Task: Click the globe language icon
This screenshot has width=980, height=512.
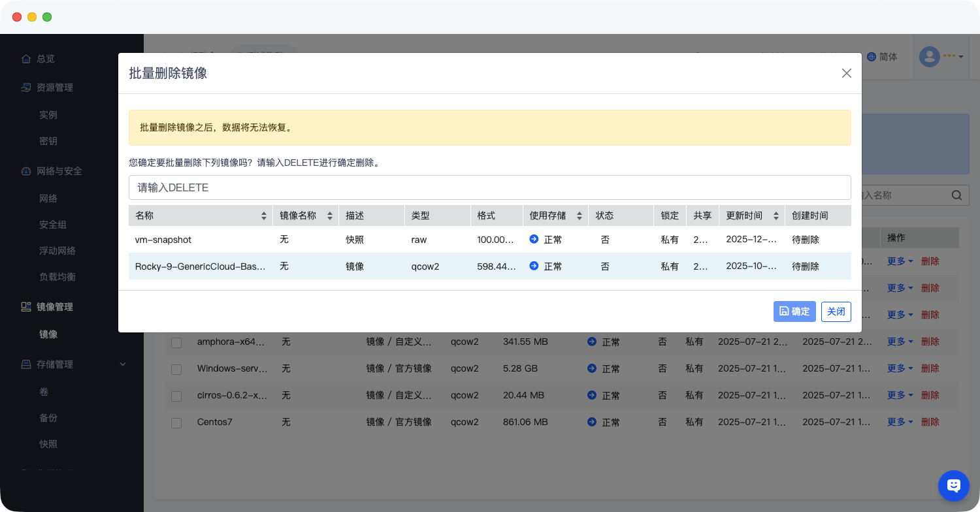Action: [x=871, y=57]
